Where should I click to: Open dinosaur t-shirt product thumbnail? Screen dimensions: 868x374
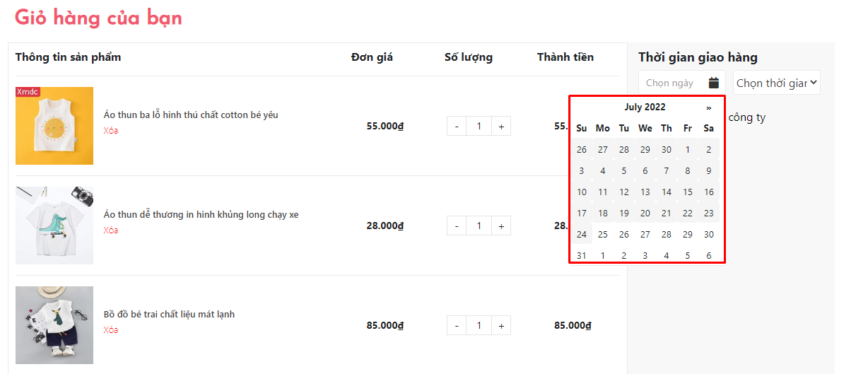54,226
